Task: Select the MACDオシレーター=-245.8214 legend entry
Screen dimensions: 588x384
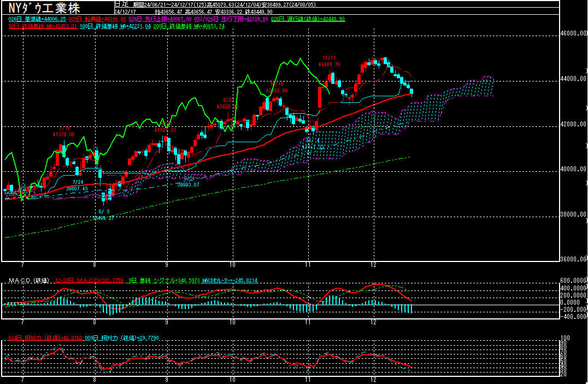Action: [230, 281]
